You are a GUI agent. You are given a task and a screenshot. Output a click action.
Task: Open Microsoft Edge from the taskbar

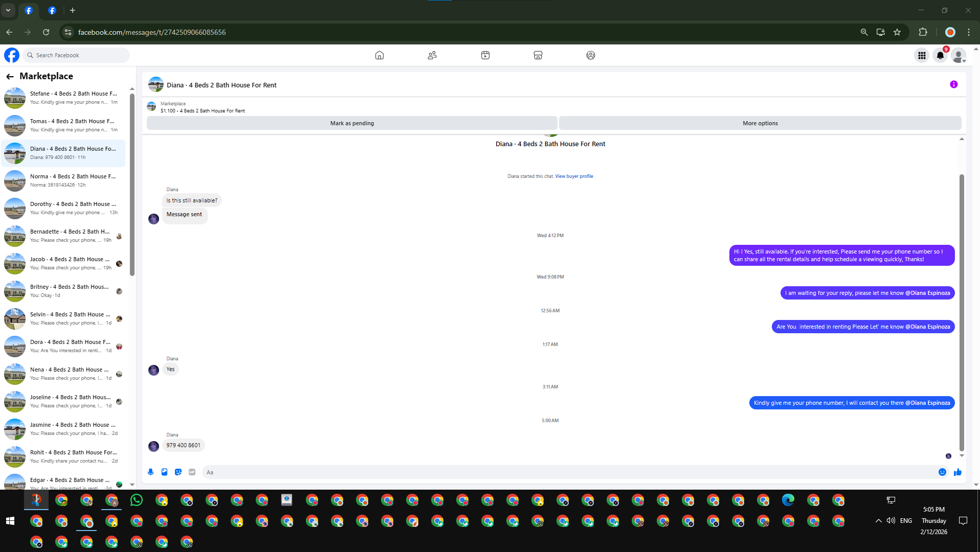pos(788,500)
